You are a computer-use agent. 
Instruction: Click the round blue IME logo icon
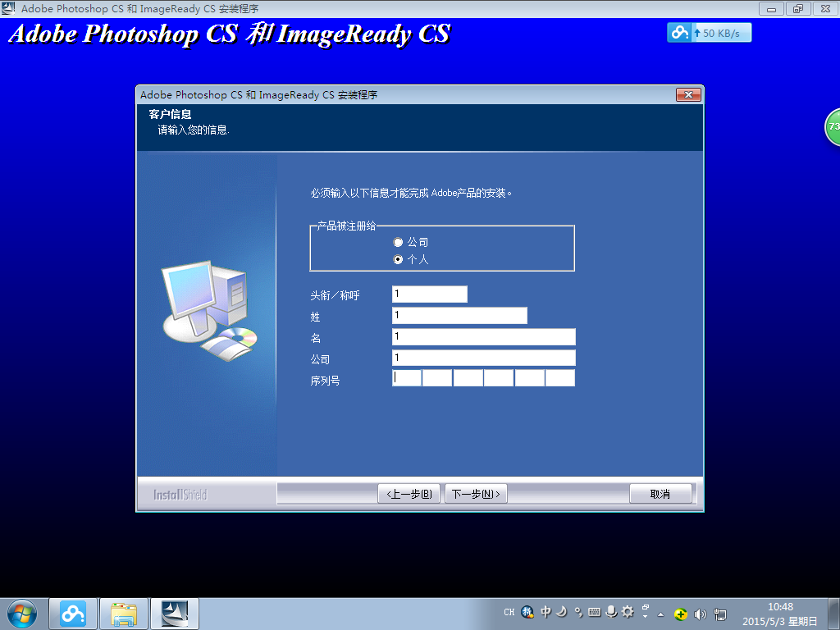pos(527,612)
